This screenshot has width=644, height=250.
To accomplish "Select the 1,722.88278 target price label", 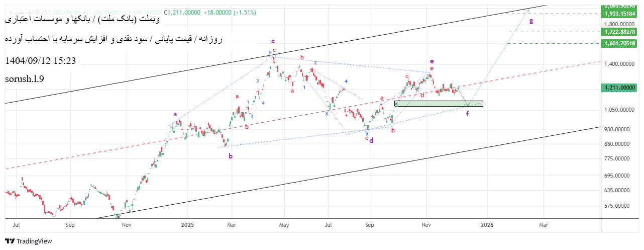I will tap(621, 32).
